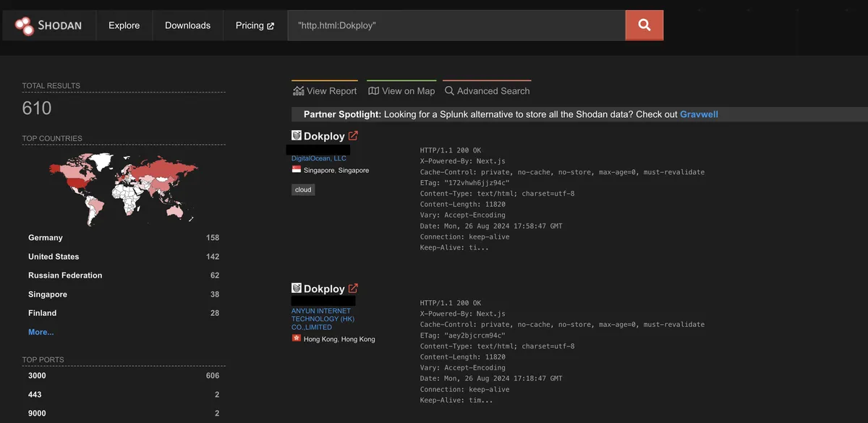
Task: Switch to View Report tab
Action: [325, 91]
